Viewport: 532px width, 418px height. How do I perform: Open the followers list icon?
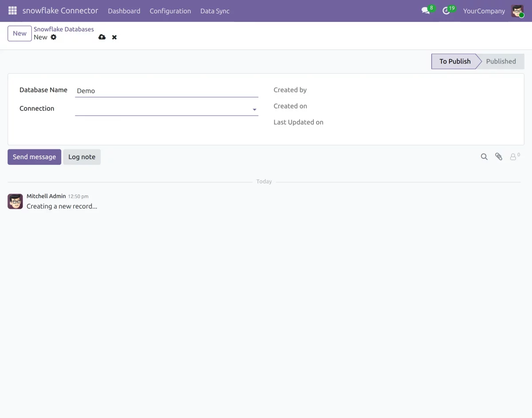pyautogui.click(x=513, y=156)
